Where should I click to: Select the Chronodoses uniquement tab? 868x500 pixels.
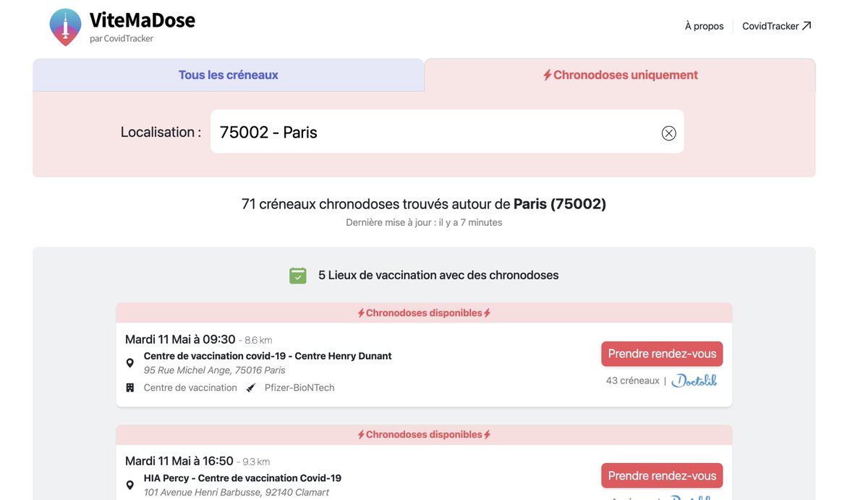click(620, 75)
